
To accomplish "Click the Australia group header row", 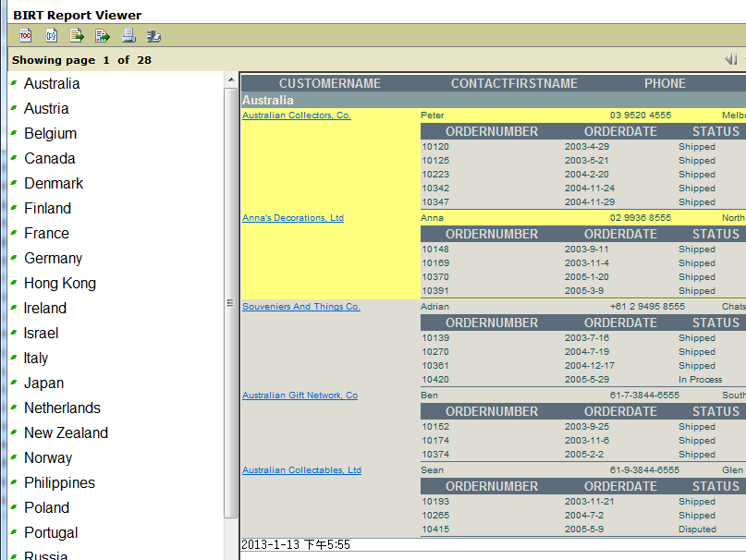I will coord(494,100).
